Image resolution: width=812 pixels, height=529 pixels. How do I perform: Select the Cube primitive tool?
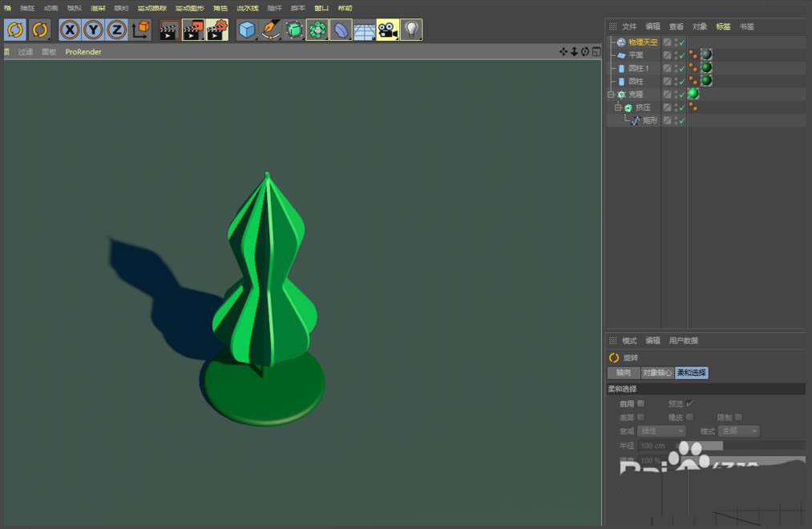248,30
